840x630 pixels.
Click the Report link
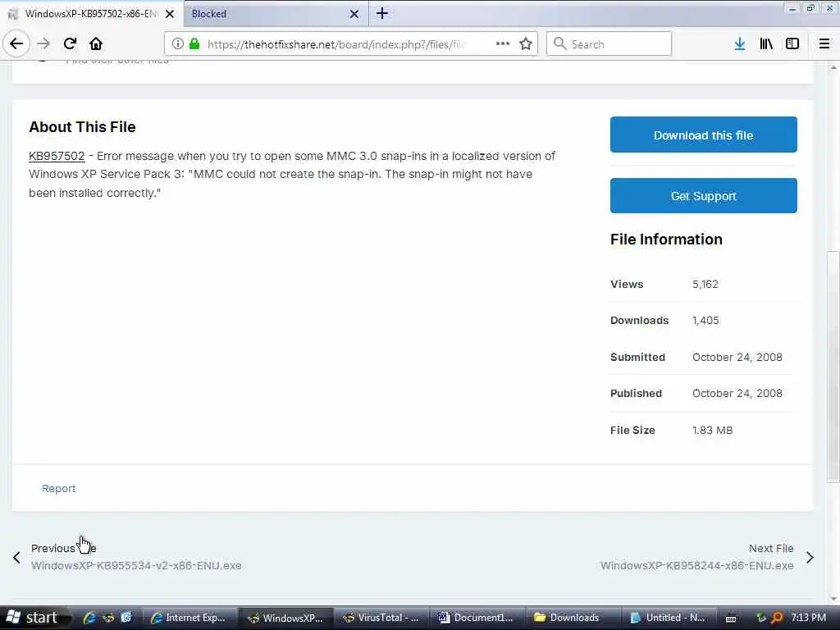pyautogui.click(x=59, y=488)
